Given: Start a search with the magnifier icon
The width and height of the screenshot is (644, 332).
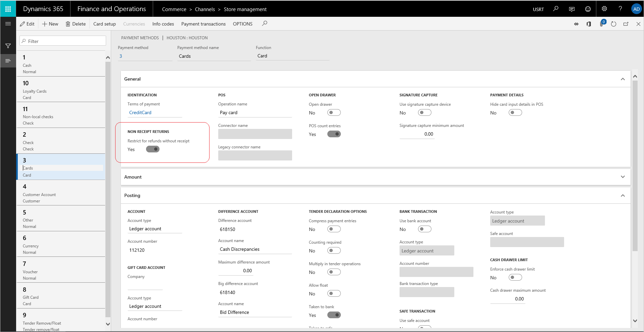Looking at the screenshot, I should pyautogui.click(x=555, y=8).
